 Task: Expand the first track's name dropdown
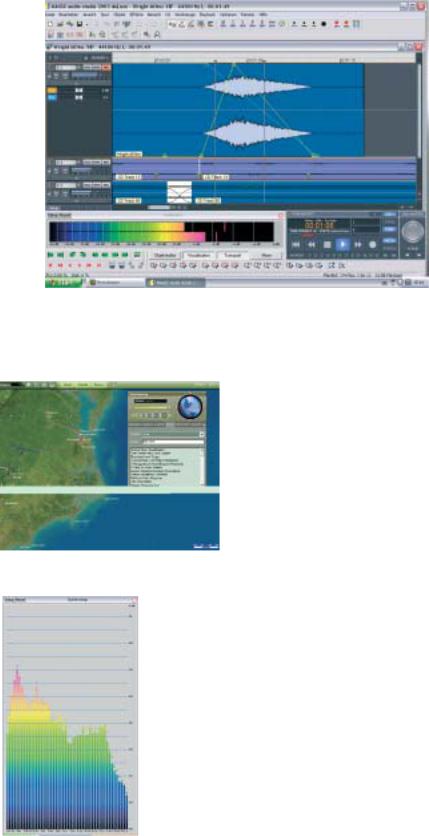68,67
